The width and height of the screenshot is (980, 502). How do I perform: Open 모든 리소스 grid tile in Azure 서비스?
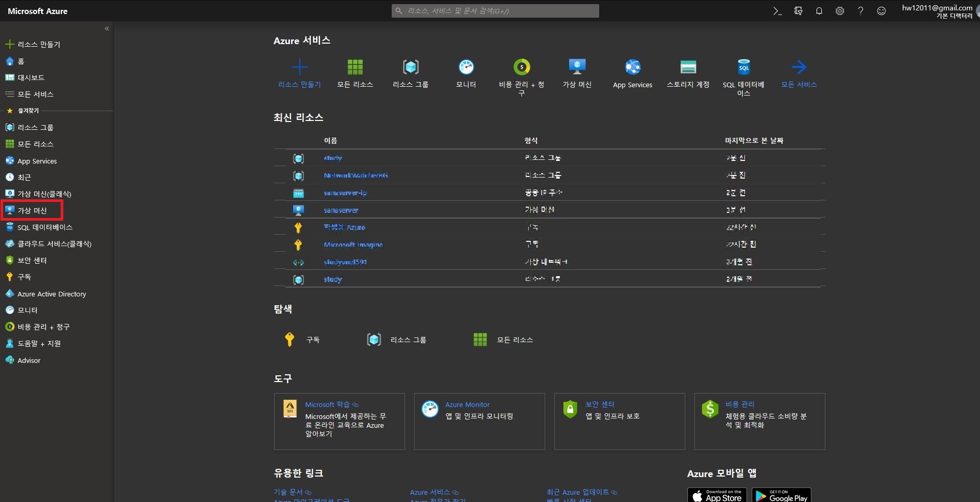pos(355,73)
